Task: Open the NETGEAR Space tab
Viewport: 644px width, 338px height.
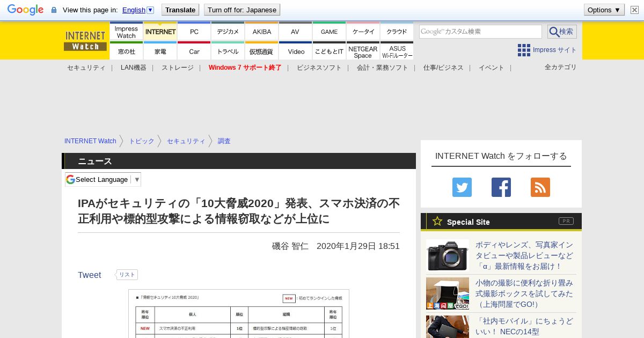Action: 363,52
